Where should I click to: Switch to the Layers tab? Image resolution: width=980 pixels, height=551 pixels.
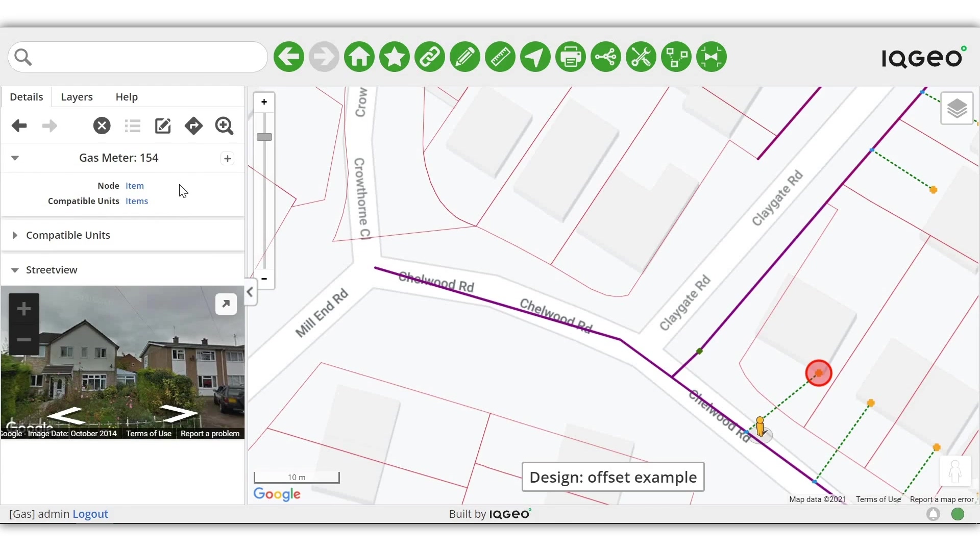click(77, 97)
